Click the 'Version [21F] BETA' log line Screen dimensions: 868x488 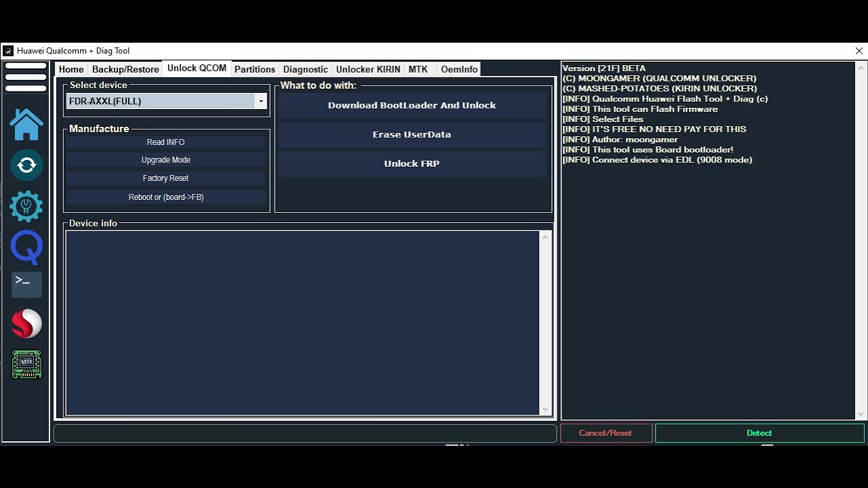click(x=604, y=68)
